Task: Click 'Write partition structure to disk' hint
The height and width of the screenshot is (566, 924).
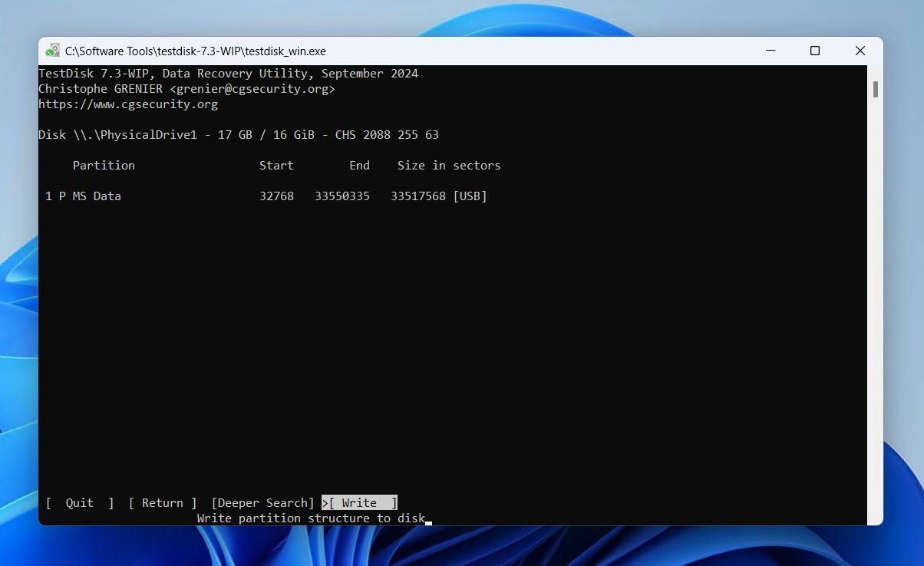Action: (x=311, y=518)
